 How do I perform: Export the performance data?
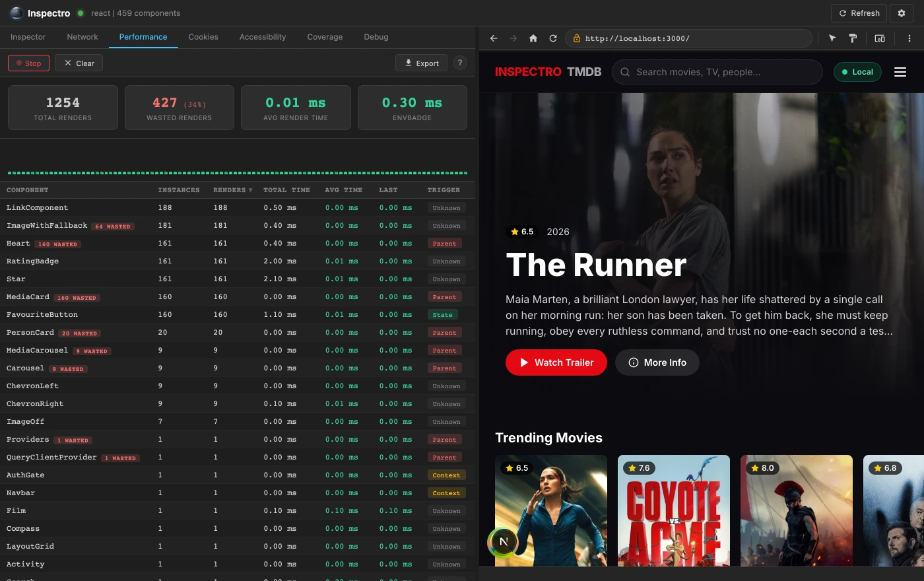click(x=421, y=63)
